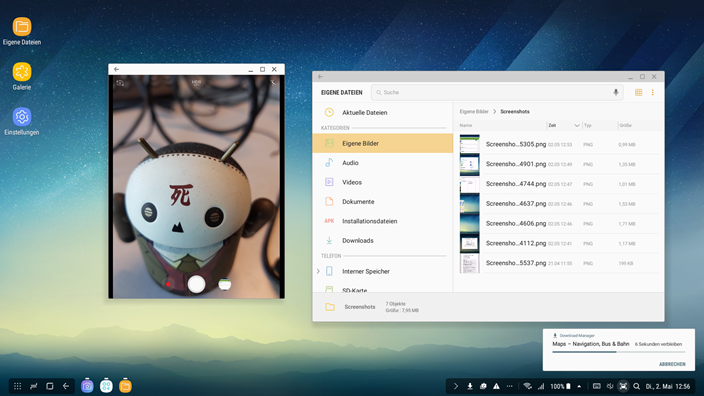Image resolution: width=704 pixels, height=396 pixels.
Task: Expand quick settings up arrow
Action: click(579, 386)
